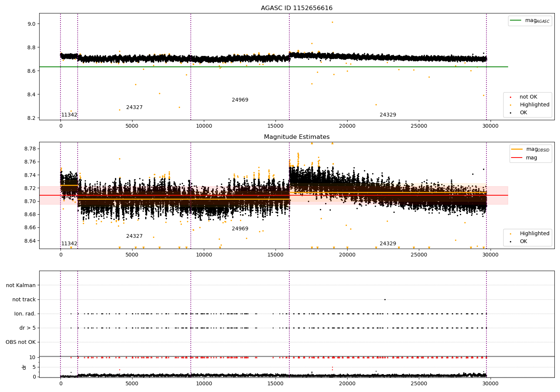This screenshot has height=392, width=560.
Task: Click the rotated 'dr' axis label
Action: (x=24, y=367)
